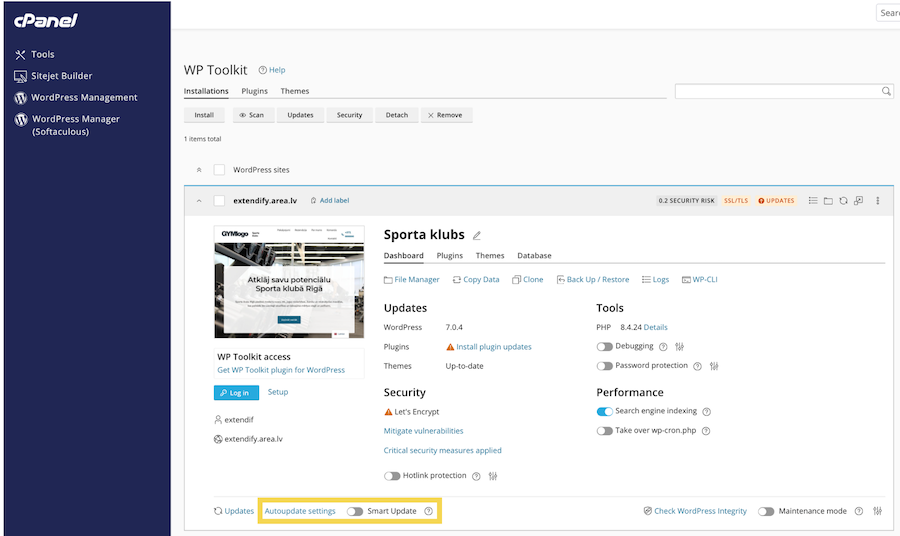Viewport: 900px width, 536px height.
Task: Open Tools in the cPanel sidebar
Action: pyautogui.click(x=34, y=55)
